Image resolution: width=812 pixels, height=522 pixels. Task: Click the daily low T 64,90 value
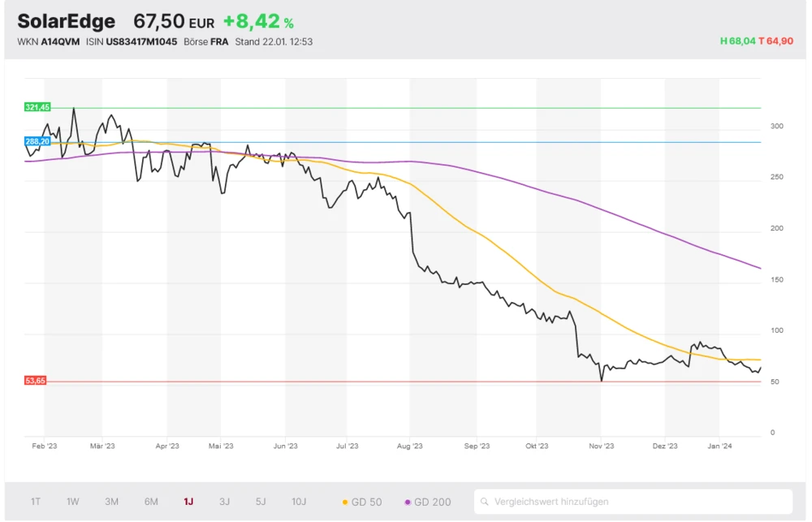(775, 41)
